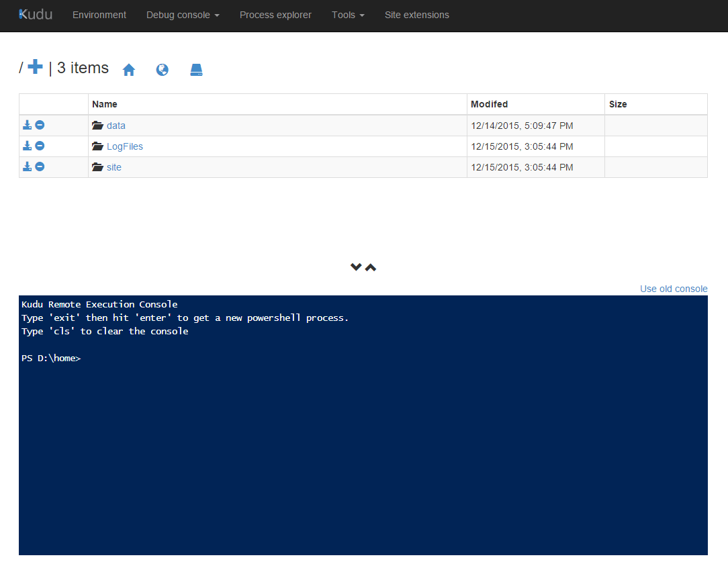728x572 pixels.
Task: Delete the LogFiles folder
Action: click(x=40, y=146)
